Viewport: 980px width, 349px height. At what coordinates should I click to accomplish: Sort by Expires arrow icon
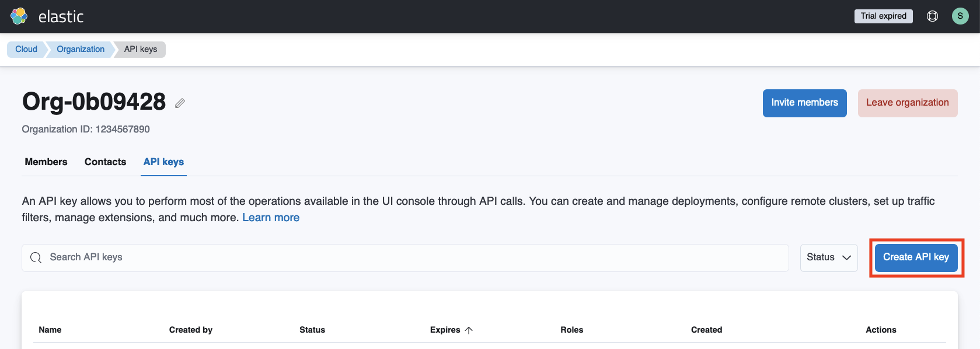(x=469, y=330)
